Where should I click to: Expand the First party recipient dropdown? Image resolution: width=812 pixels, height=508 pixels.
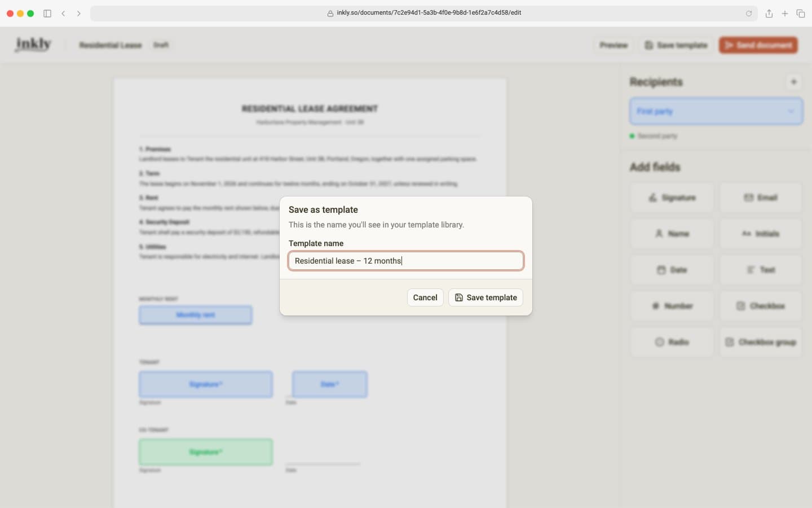(716, 111)
